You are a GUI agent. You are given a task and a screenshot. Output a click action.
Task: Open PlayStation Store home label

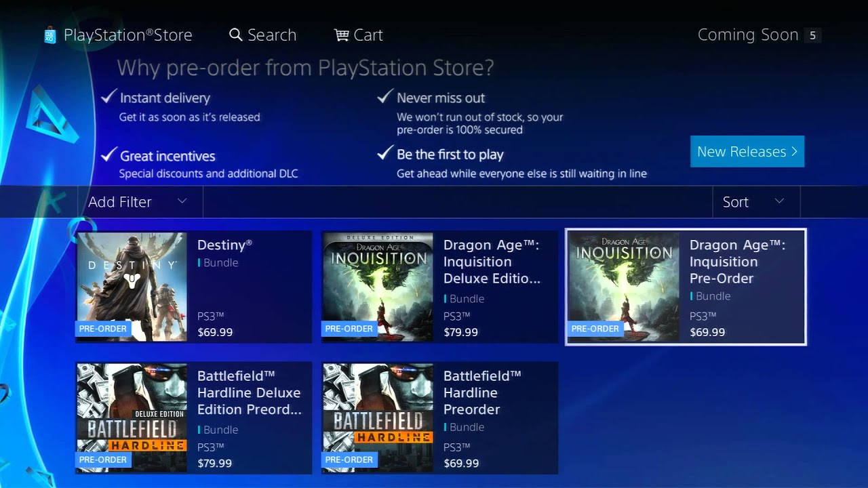tap(127, 35)
